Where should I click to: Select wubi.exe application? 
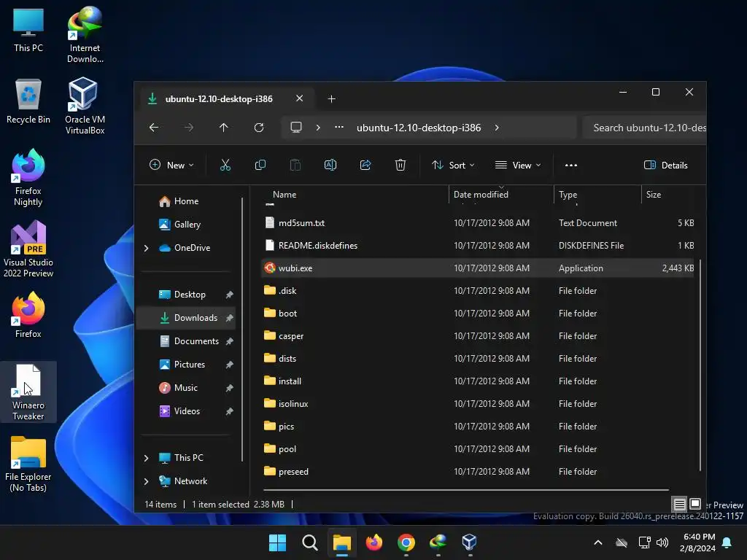(x=478, y=268)
